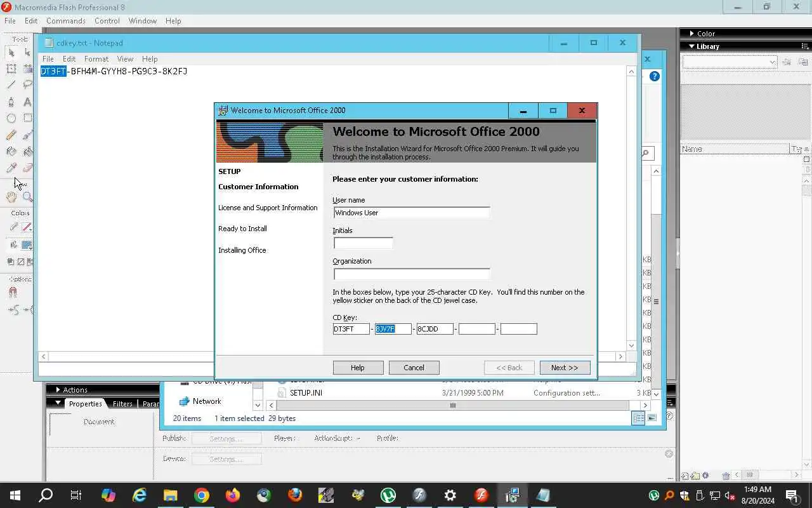Click the CD Key box containing 8CJDD
This screenshot has width=812, height=508.
coord(435,329)
